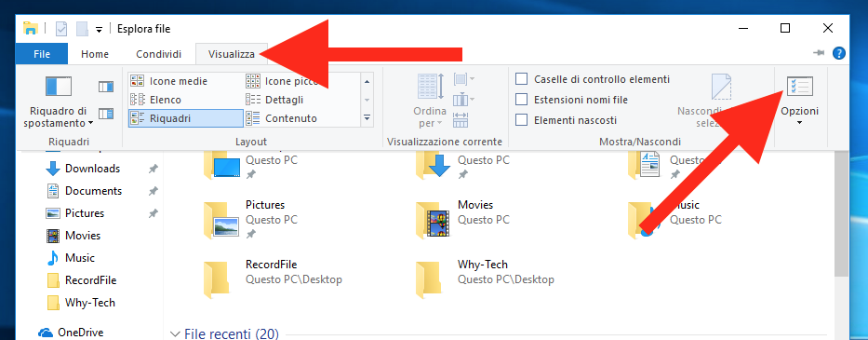Choose Riquadri layout
This screenshot has width=868, height=340.
[x=185, y=118]
